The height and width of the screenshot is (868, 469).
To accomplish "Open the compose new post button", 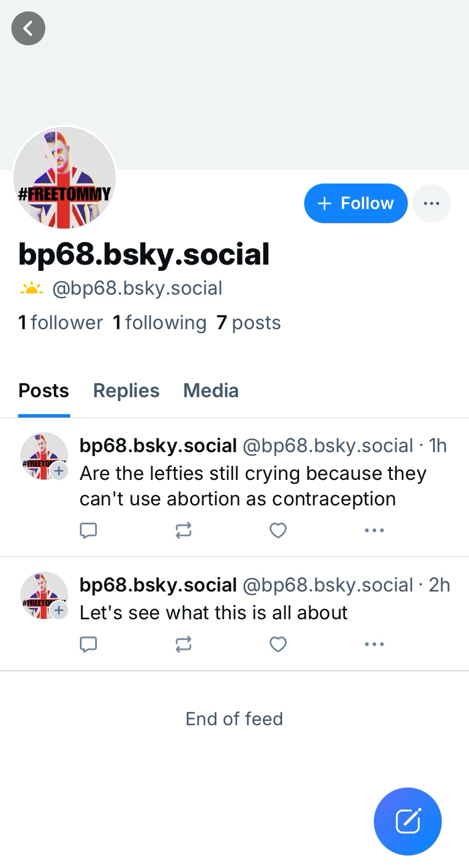I will (407, 821).
